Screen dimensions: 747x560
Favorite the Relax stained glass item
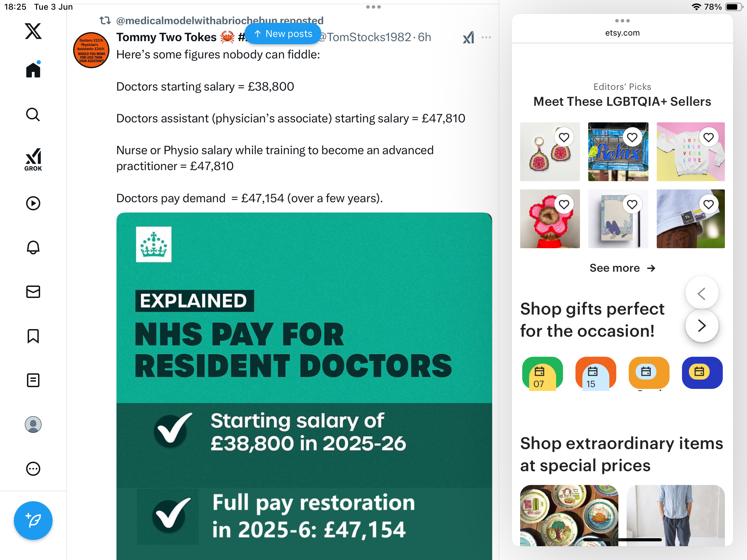pos(632,138)
